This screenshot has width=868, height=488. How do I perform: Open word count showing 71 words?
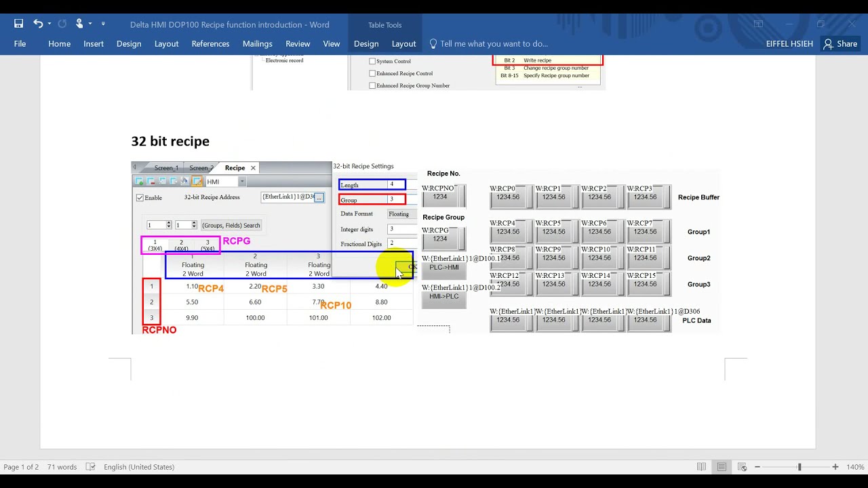coord(62,467)
